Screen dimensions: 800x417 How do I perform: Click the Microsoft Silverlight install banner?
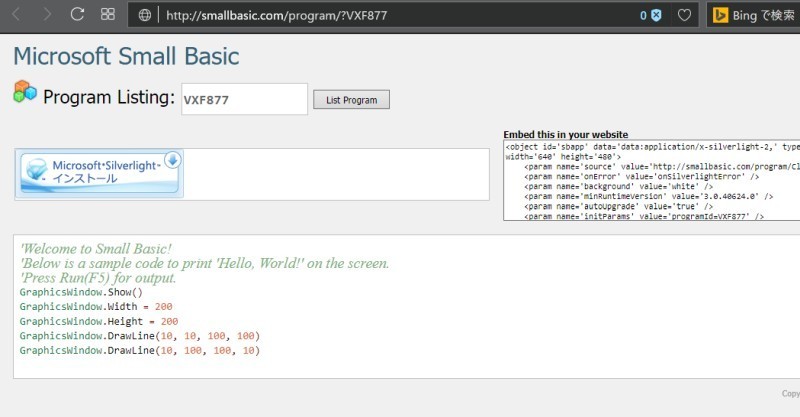pos(99,173)
